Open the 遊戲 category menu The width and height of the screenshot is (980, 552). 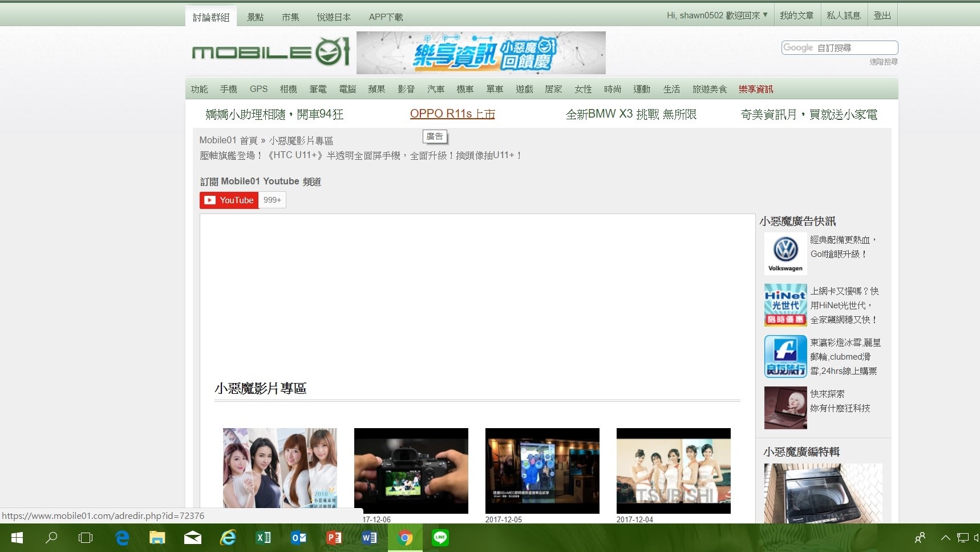(524, 89)
